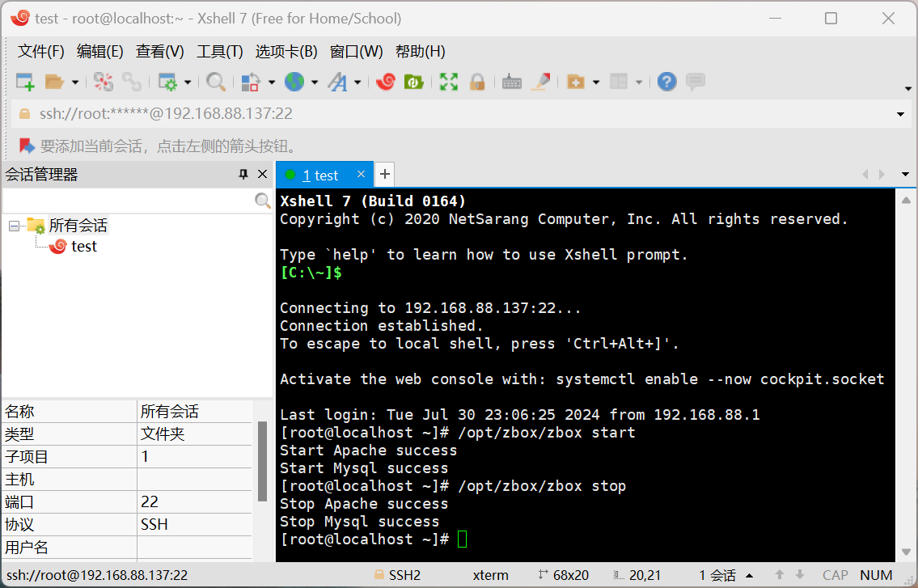Toggle Full screen toolbar icon
Viewport: 918px width, 588px height.
coord(448,82)
